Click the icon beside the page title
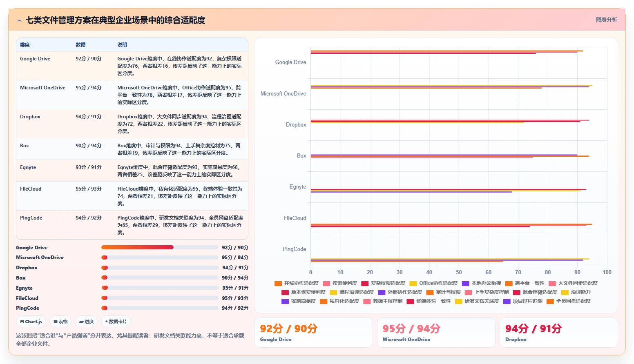 [x=19, y=20]
